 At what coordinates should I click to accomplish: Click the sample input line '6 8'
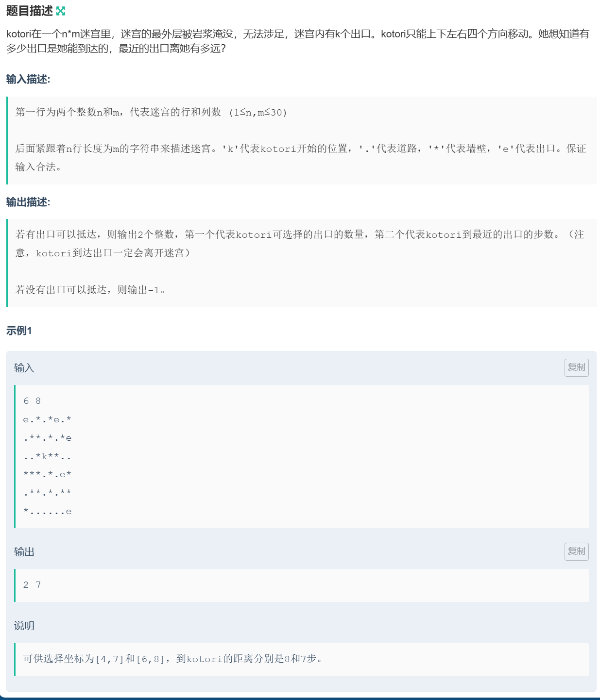32,401
